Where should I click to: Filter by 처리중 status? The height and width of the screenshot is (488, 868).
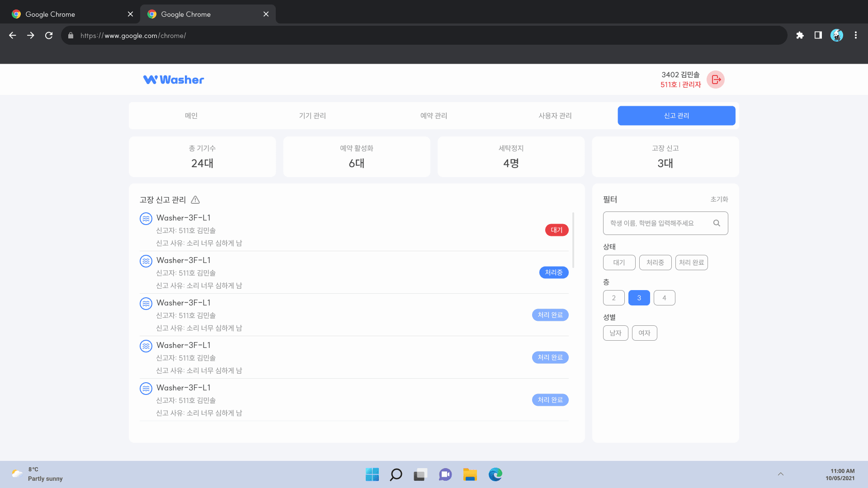(655, 263)
